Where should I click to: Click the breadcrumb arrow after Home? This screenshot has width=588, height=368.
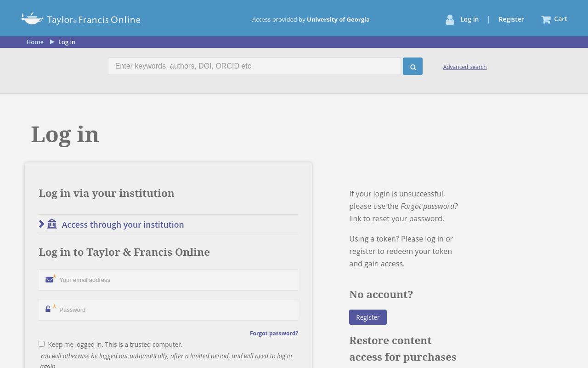[52, 42]
